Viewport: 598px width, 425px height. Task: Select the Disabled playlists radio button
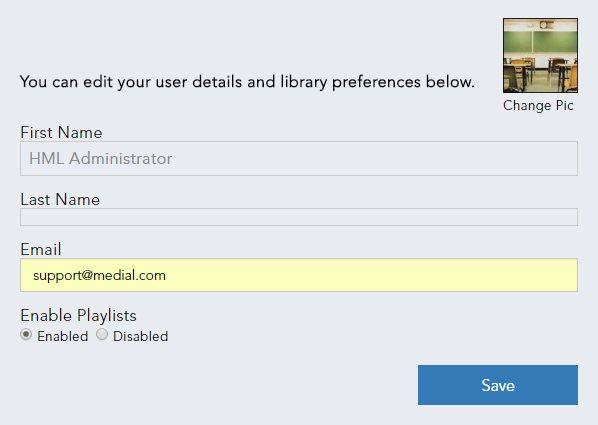click(102, 335)
